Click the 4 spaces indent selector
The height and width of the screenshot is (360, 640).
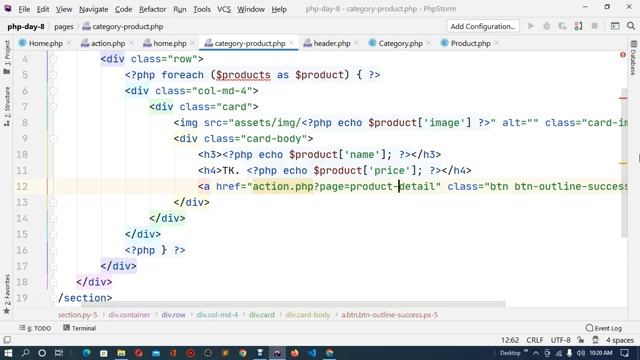click(x=620, y=340)
